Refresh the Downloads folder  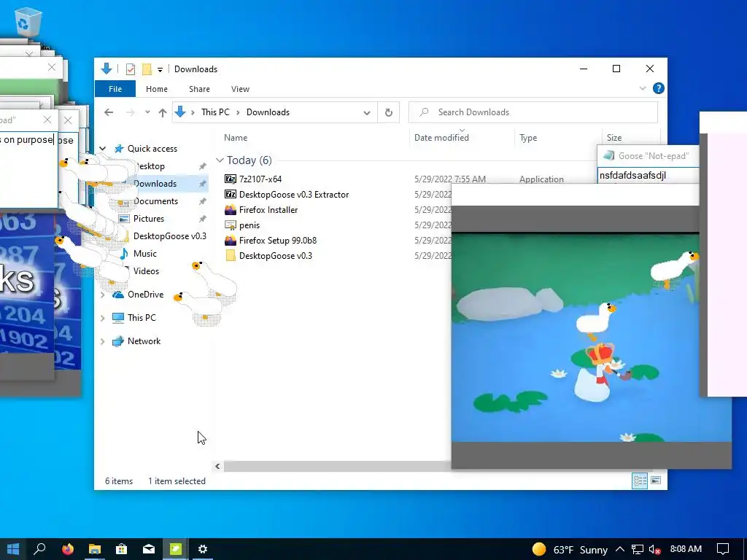point(389,112)
